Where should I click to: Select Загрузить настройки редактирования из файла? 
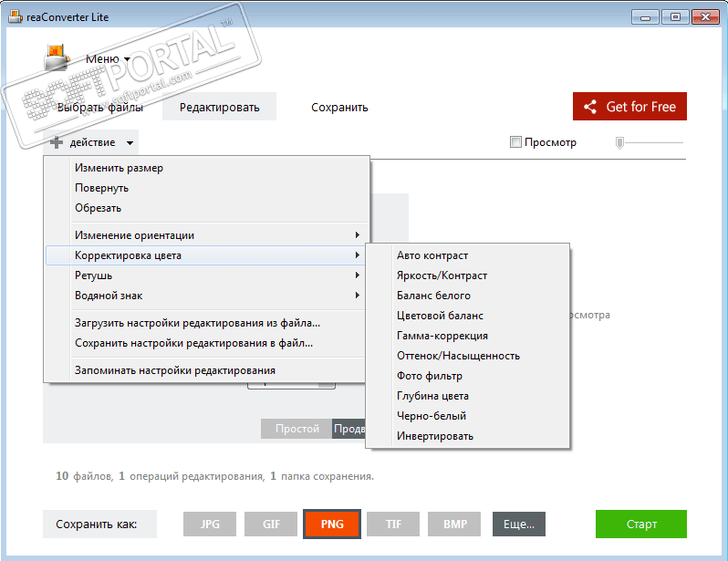(205, 323)
